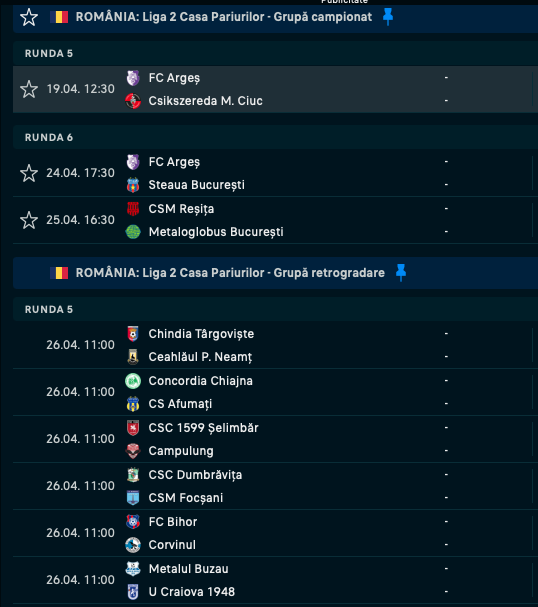Image resolution: width=538 pixels, height=607 pixels.
Task: Click the Metaloglobus București green logo
Action: [x=133, y=232]
